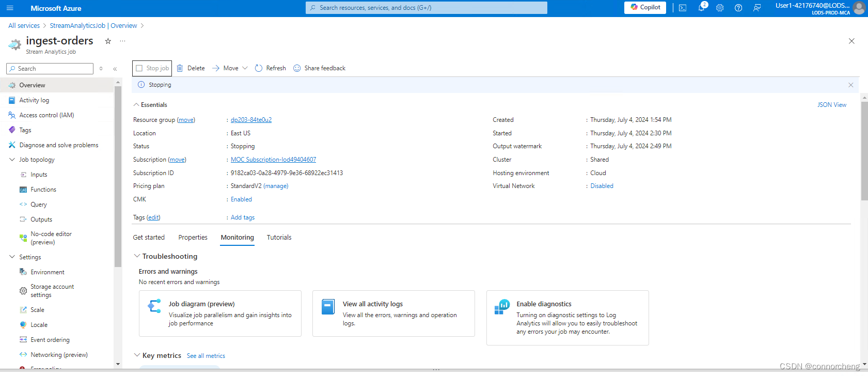This screenshot has width=868, height=376.
Task: Select the Monitoring tab
Action: point(238,238)
